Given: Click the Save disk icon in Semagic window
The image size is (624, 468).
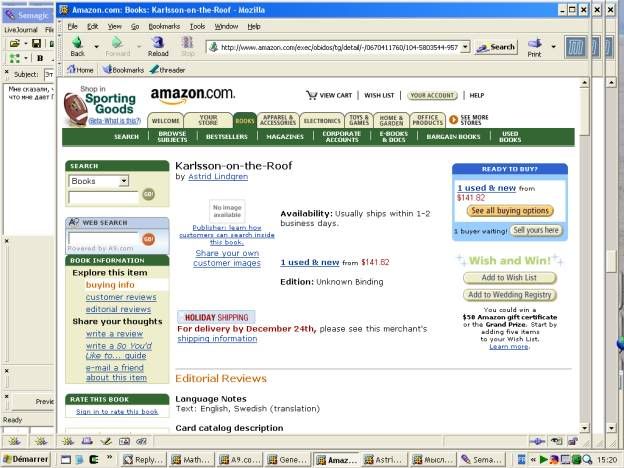Looking at the screenshot, I should pos(36,43).
